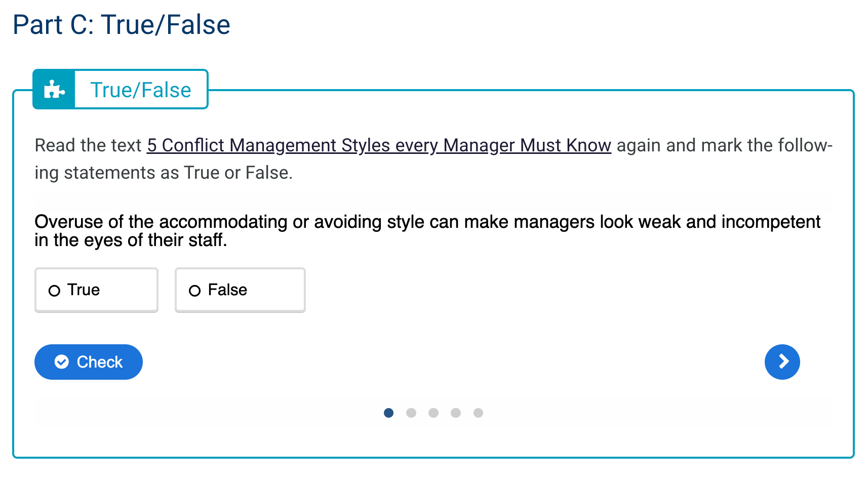Click the accommodating or avoiding statement text
This screenshot has height=482, width=868.
point(427,231)
